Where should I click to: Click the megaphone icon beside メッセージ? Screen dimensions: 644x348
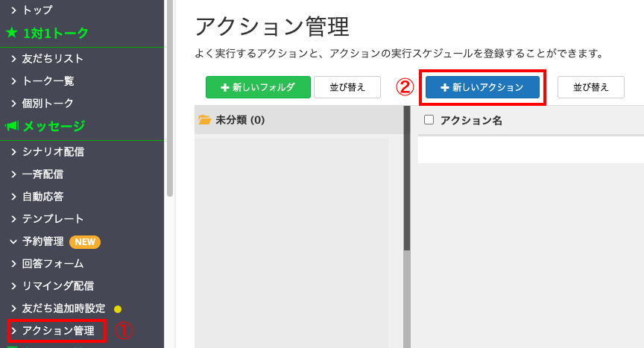[12, 126]
